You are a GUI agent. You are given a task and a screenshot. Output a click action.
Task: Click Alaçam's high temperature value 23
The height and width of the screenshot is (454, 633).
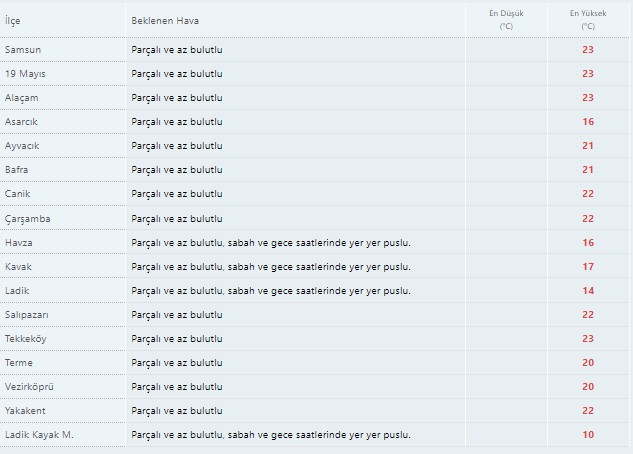[588, 98]
